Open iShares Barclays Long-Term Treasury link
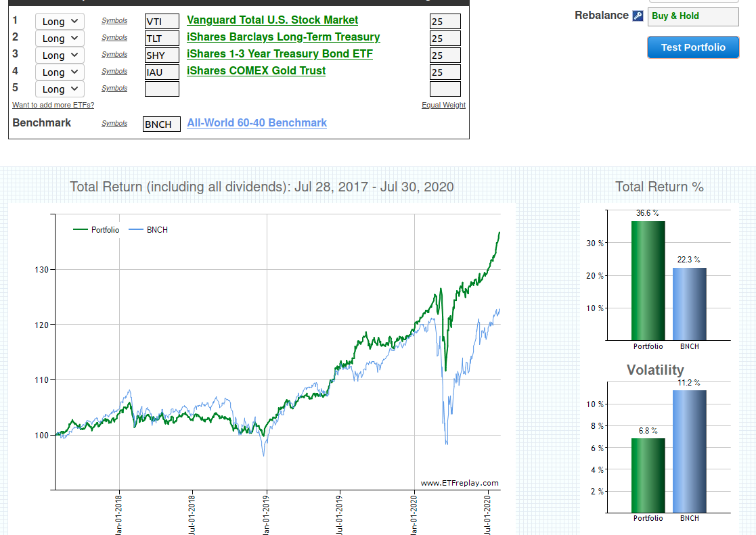The height and width of the screenshot is (535, 756). point(283,37)
